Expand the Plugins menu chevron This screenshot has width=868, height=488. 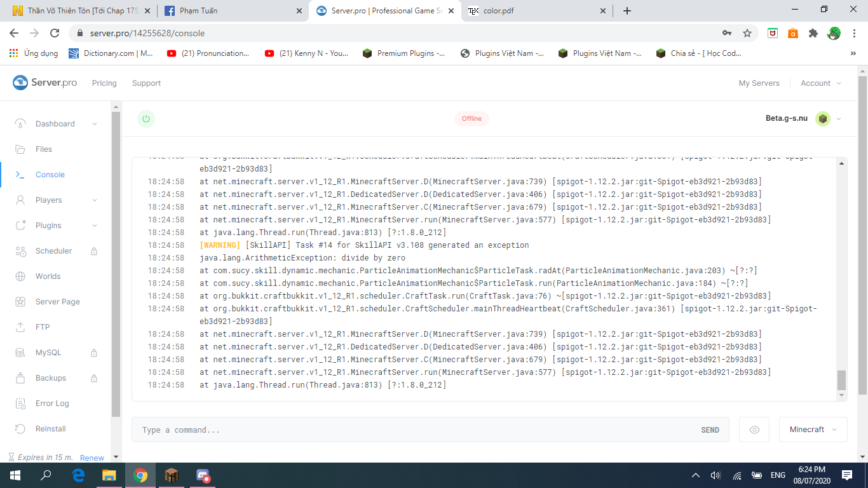coord(95,226)
